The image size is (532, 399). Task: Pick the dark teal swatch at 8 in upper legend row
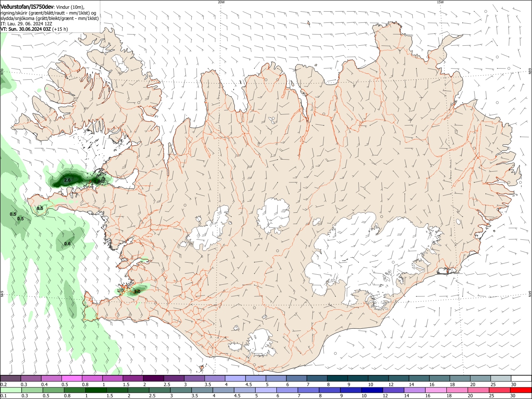pos(337,379)
